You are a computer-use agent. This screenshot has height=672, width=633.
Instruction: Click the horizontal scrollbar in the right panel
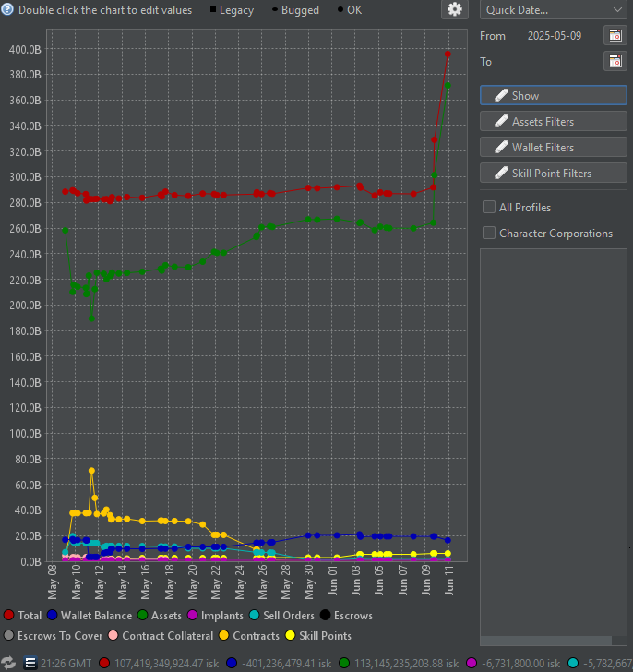[545, 641]
